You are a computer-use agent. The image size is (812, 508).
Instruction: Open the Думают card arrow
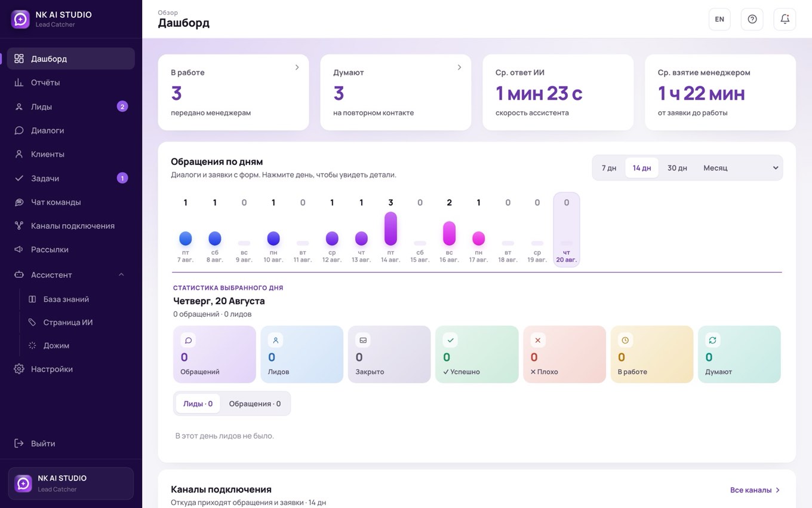[x=459, y=68]
